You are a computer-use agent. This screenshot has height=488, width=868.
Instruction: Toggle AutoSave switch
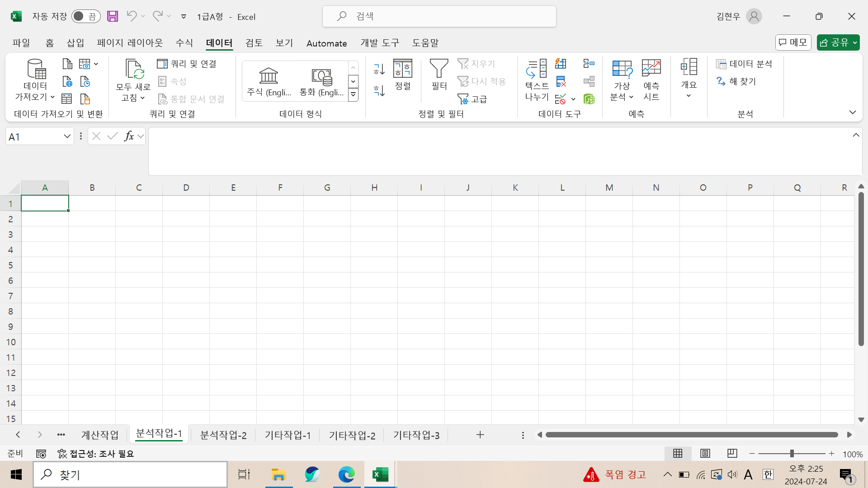pos(85,17)
